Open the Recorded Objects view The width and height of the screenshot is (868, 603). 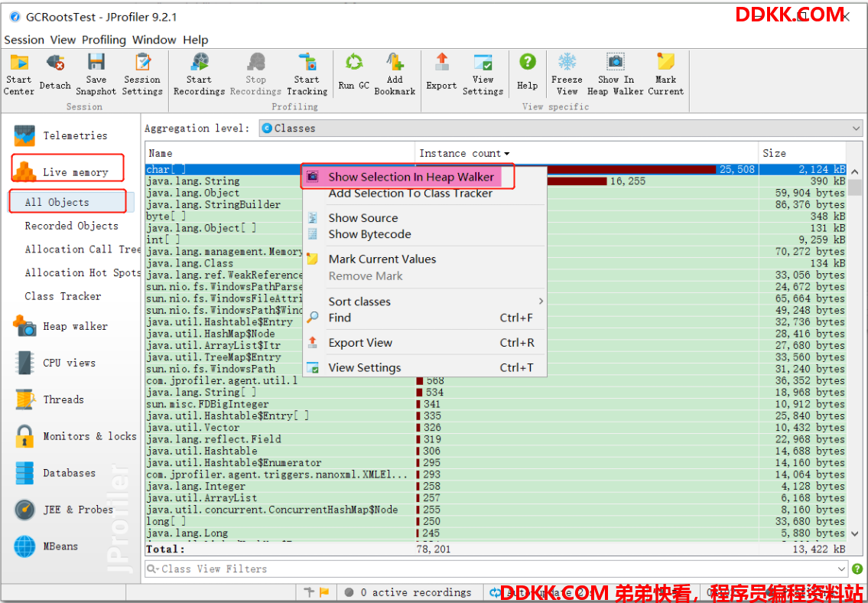(71, 226)
